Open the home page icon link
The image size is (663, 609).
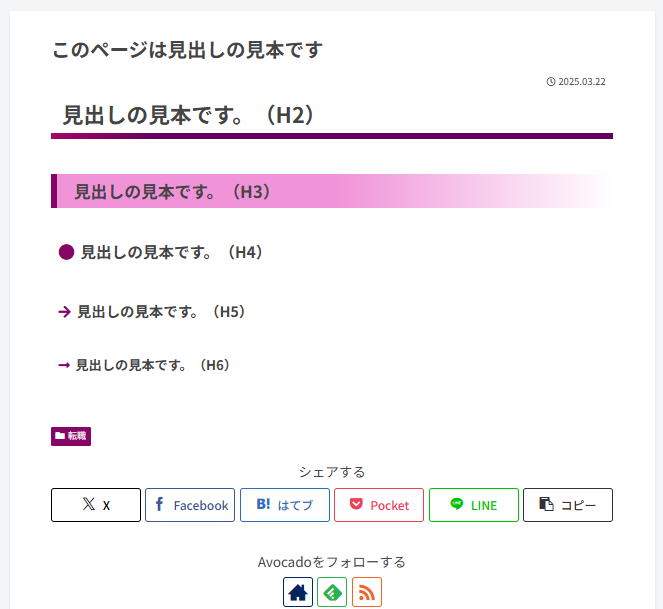pyautogui.click(x=298, y=592)
